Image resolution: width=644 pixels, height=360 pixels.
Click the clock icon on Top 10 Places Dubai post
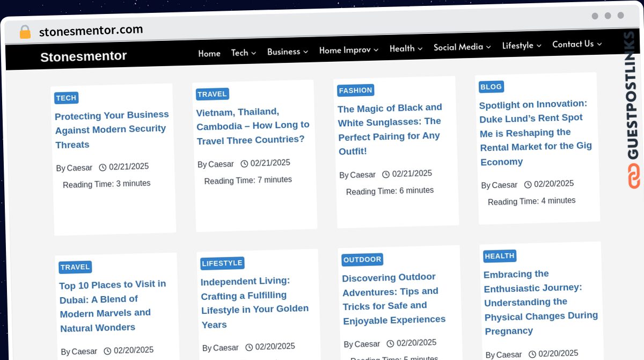click(x=107, y=351)
